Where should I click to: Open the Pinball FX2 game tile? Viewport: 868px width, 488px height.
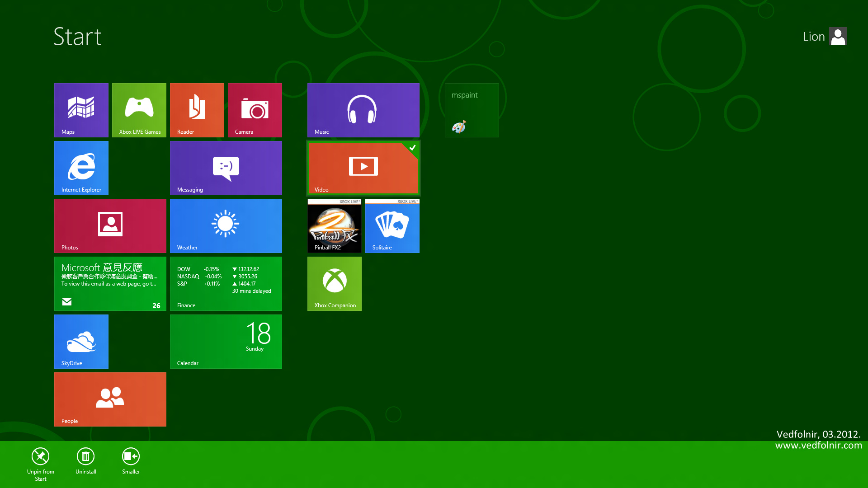335,226
